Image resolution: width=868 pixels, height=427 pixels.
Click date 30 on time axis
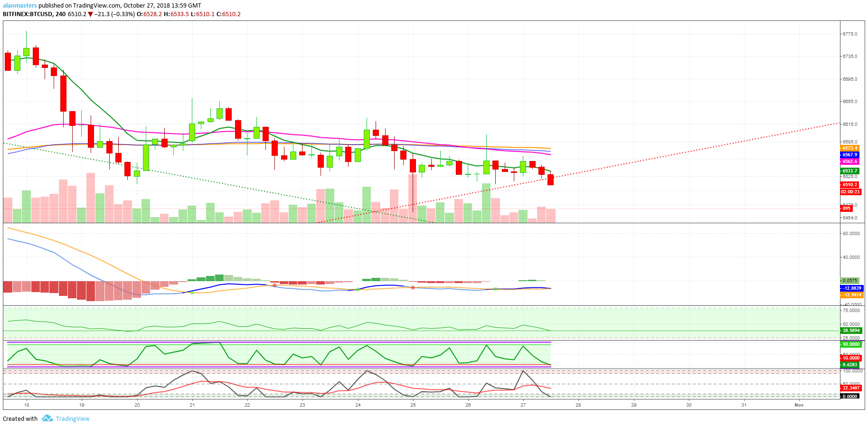[689, 405]
